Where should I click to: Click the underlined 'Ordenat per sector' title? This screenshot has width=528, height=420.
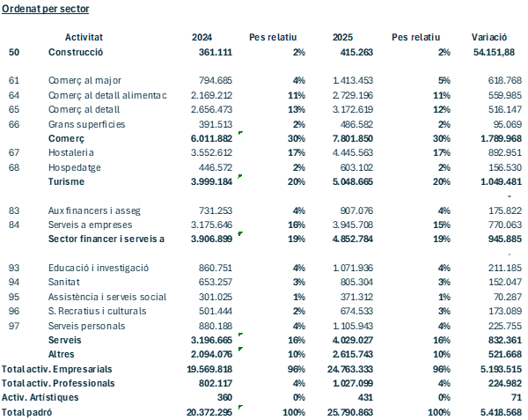44,8
